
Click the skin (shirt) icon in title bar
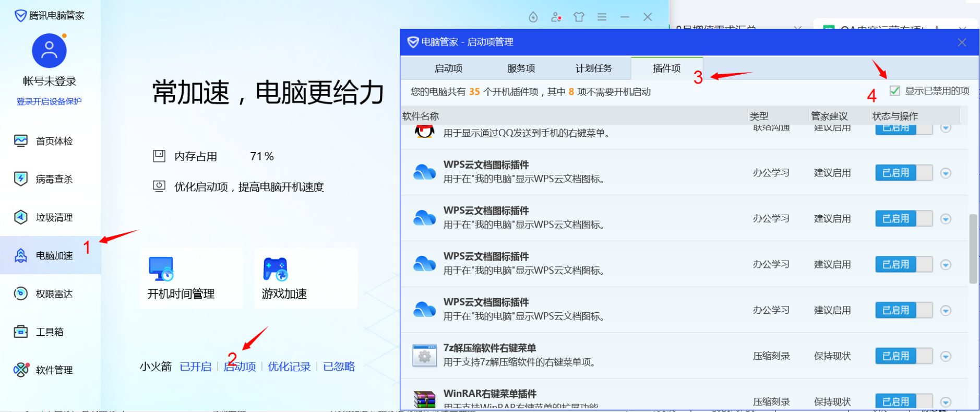(x=579, y=17)
